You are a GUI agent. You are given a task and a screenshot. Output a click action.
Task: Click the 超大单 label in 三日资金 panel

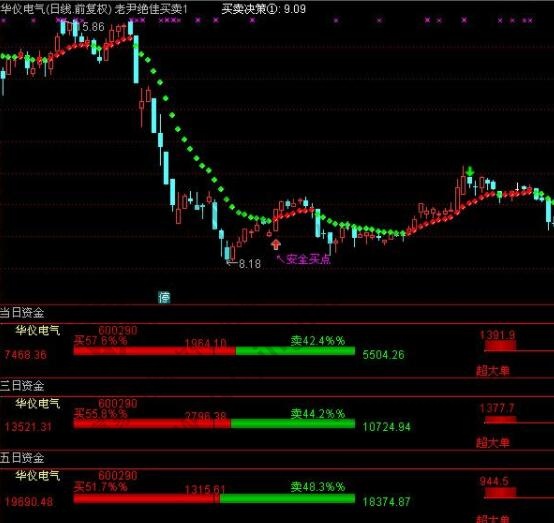tap(493, 442)
